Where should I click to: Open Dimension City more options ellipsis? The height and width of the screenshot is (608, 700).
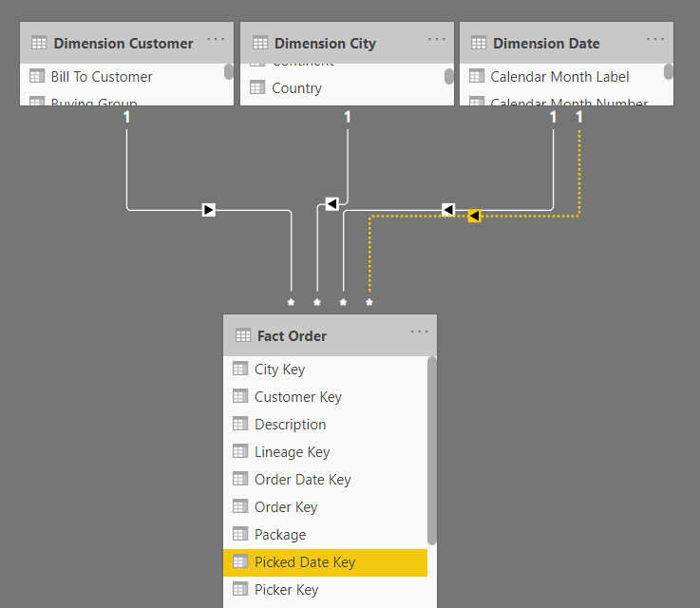[436, 39]
